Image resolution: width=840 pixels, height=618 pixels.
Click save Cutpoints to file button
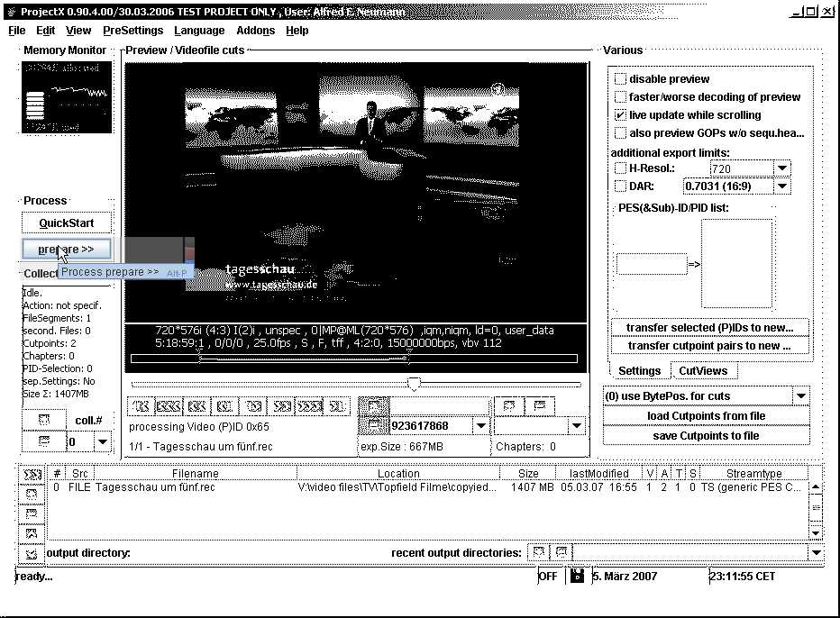(x=707, y=436)
